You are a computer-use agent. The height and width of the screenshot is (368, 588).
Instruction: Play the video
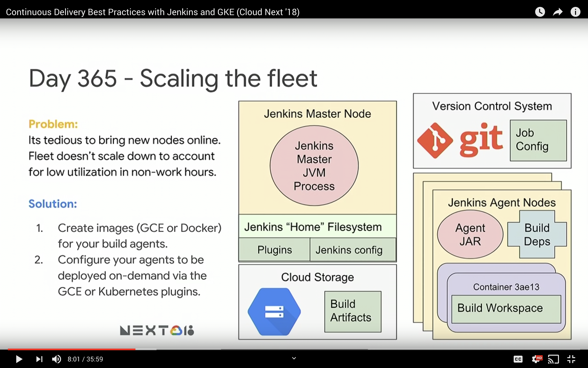pyautogui.click(x=19, y=359)
